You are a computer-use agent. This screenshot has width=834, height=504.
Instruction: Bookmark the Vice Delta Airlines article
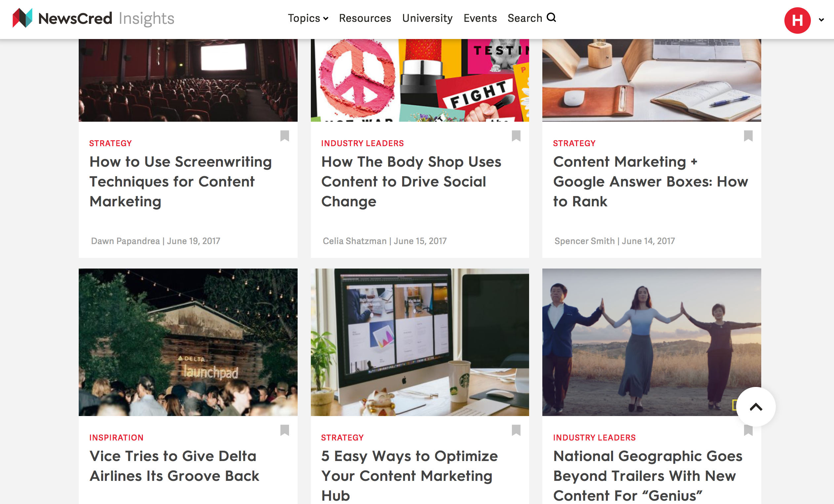point(285,430)
